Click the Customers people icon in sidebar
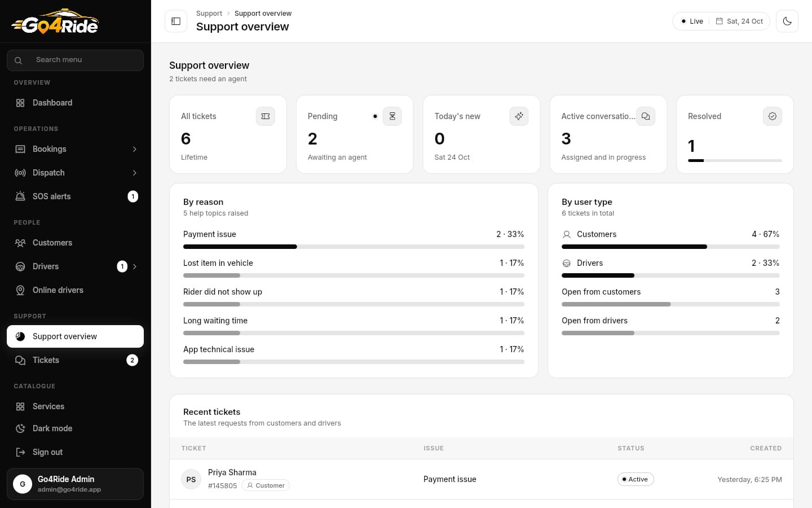This screenshot has width=812, height=508. coord(20,243)
